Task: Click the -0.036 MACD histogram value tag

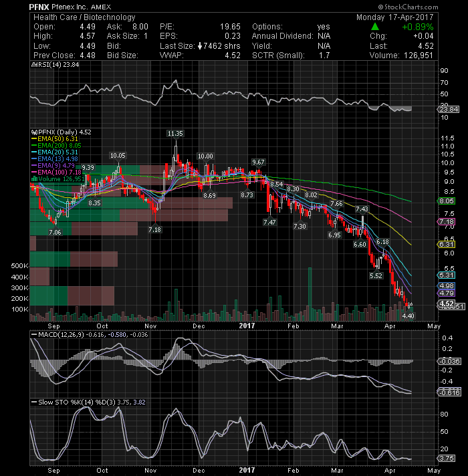Action: tap(449, 361)
